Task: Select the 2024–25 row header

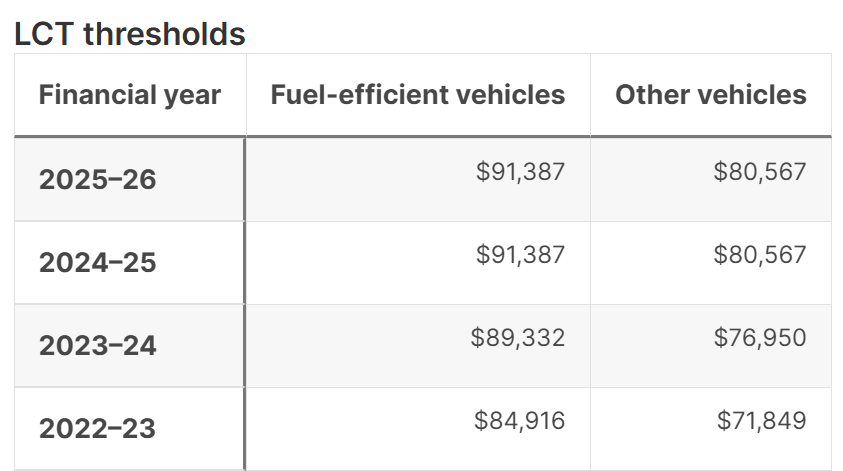Action: coord(98,263)
